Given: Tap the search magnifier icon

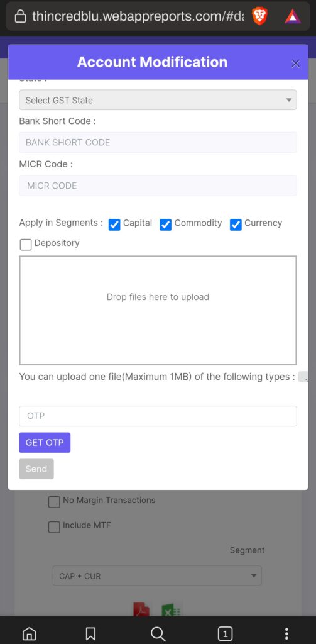Looking at the screenshot, I should tap(158, 633).
